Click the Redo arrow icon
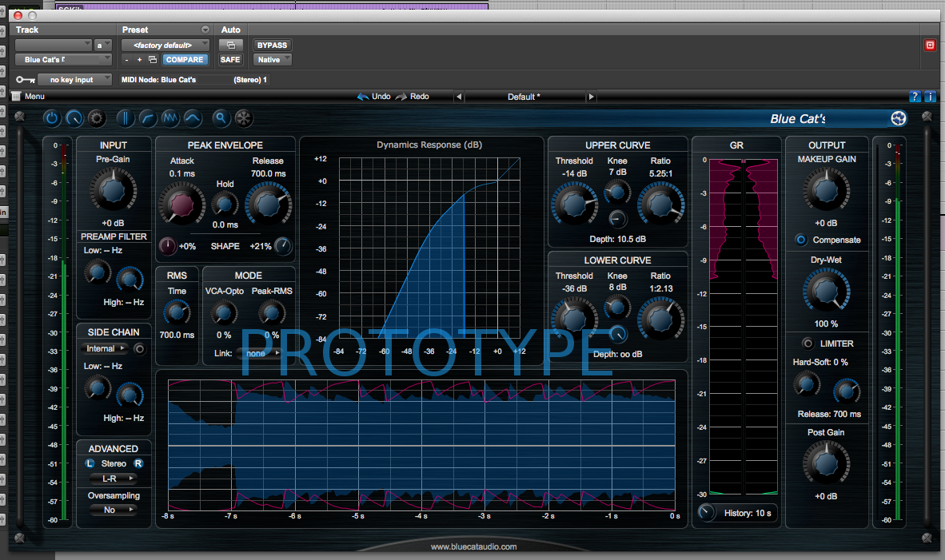This screenshot has width=945, height=560. point(401,97)
